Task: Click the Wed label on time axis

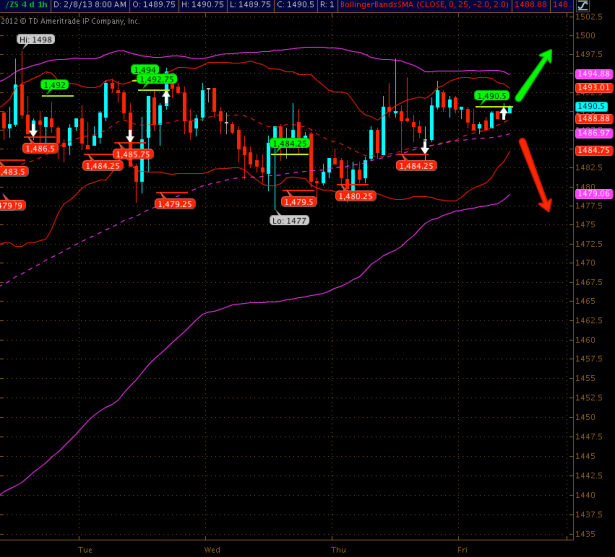Action: point(211,549)
